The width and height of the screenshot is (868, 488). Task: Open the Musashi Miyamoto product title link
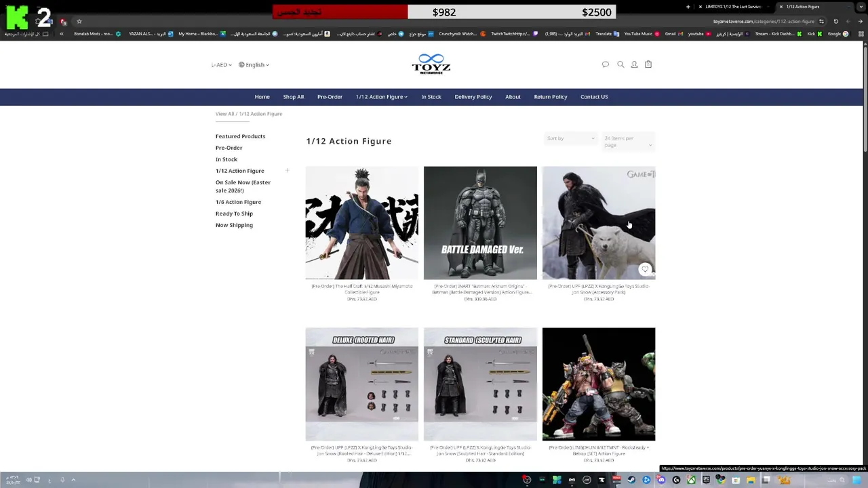(x=361, y=289)
